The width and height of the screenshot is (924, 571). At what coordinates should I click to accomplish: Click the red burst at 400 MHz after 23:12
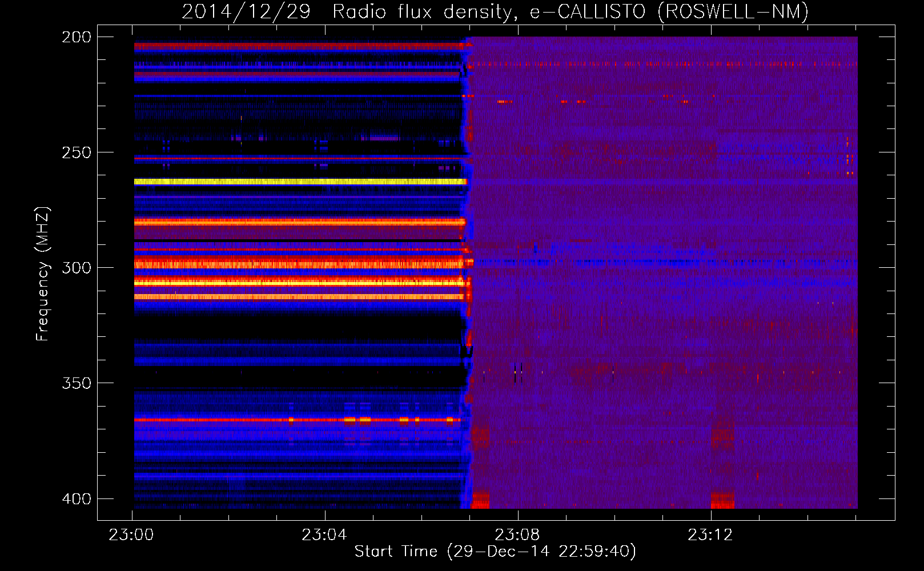(x=722, y=500)
